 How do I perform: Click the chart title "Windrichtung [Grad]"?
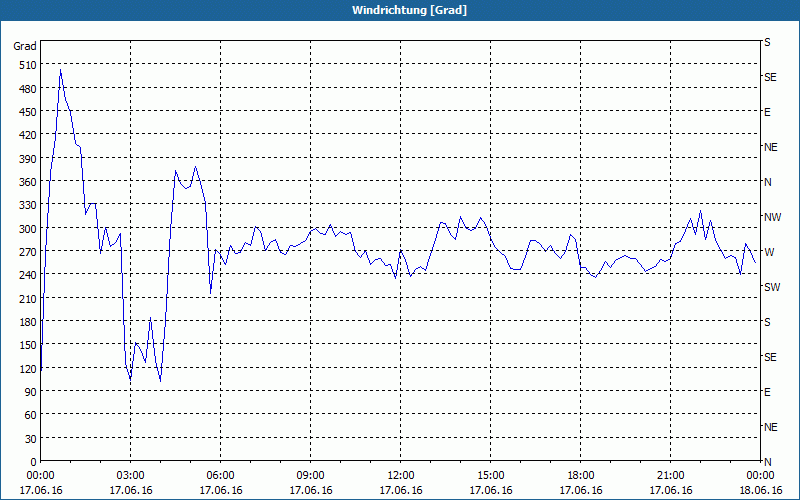click(409, 10)
